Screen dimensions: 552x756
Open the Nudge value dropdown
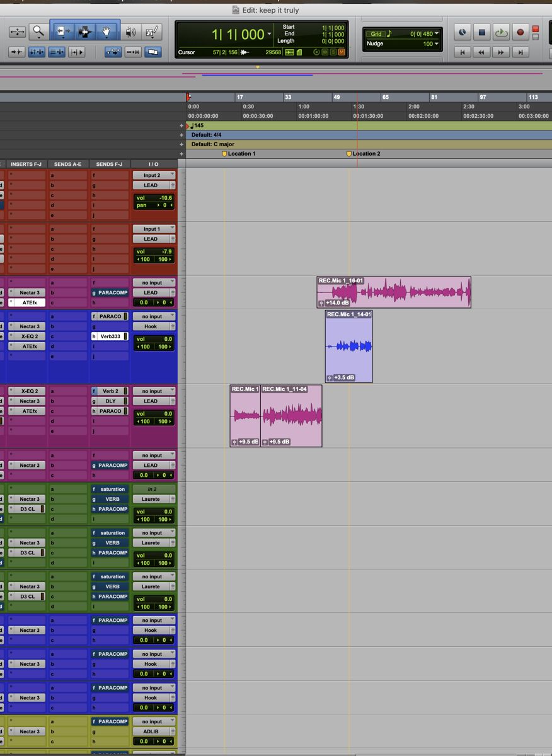(436, 43)
